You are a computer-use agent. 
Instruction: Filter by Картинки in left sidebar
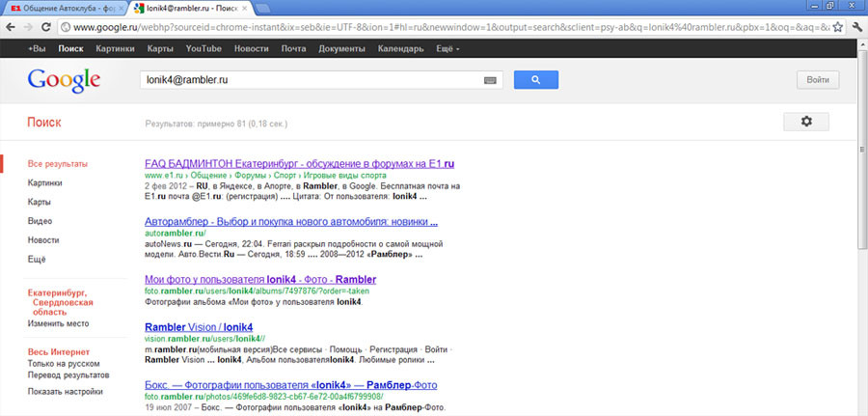coord(44,182)
